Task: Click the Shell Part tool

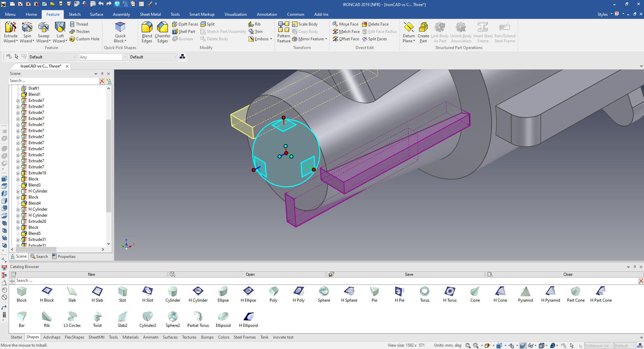Action: point(184,32)
